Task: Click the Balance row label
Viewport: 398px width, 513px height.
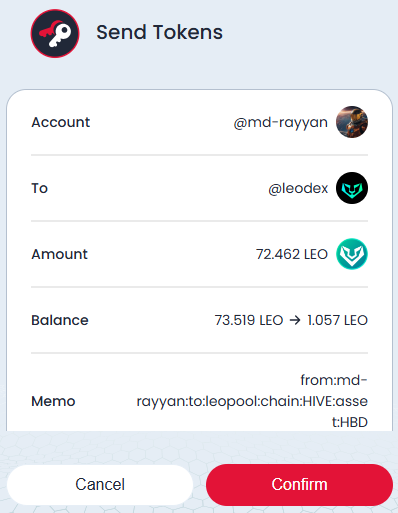Action: pyautogui.click(x=60, y=320)
